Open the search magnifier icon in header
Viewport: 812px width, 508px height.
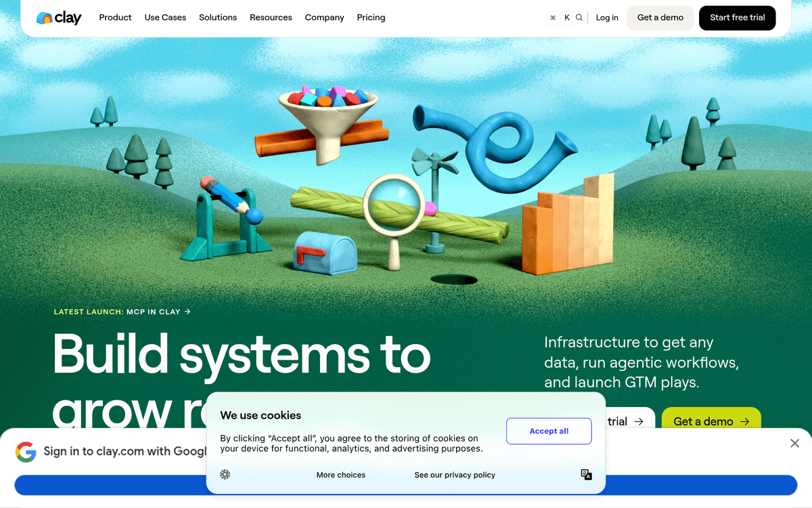tap(579, 18)
